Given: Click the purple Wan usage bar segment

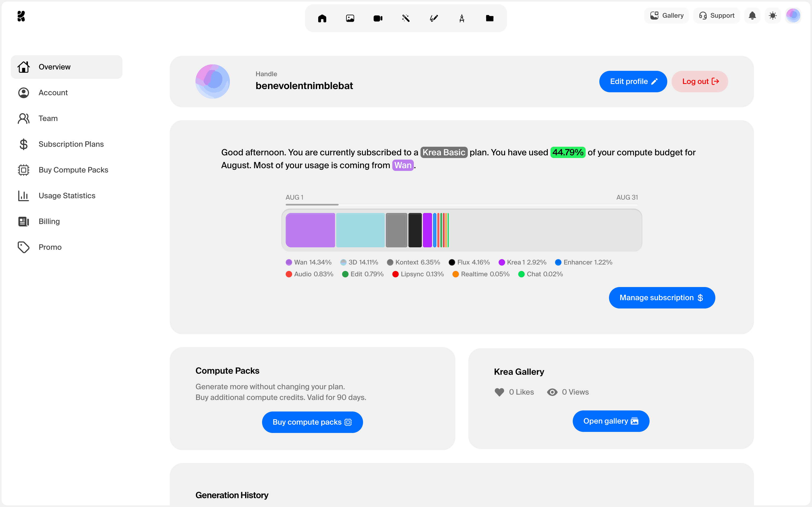Looking at the screenshot, I should [x=310, y=230].
